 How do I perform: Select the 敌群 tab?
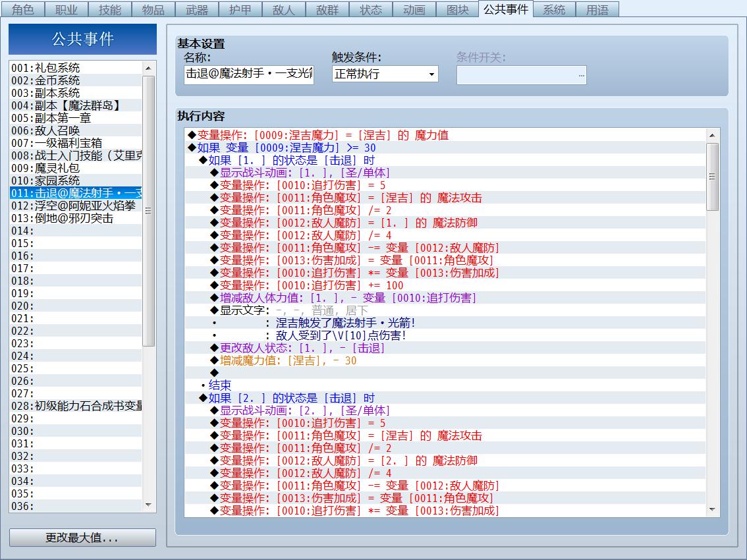(x=327, y=9)
